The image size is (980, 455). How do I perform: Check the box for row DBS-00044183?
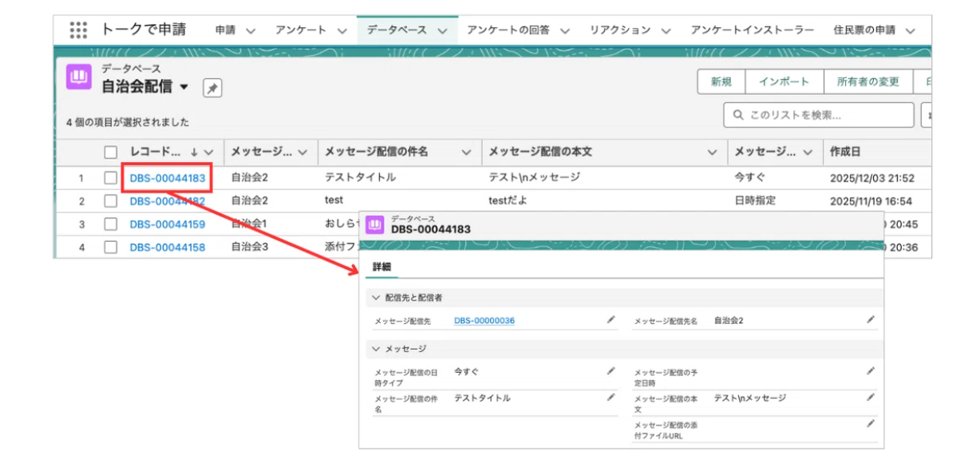click(111, 178)
